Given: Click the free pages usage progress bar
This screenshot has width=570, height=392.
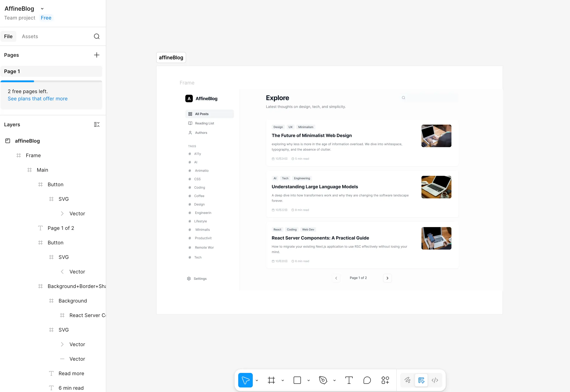Looking at the screenshot, I should click(x=51, y=81).
